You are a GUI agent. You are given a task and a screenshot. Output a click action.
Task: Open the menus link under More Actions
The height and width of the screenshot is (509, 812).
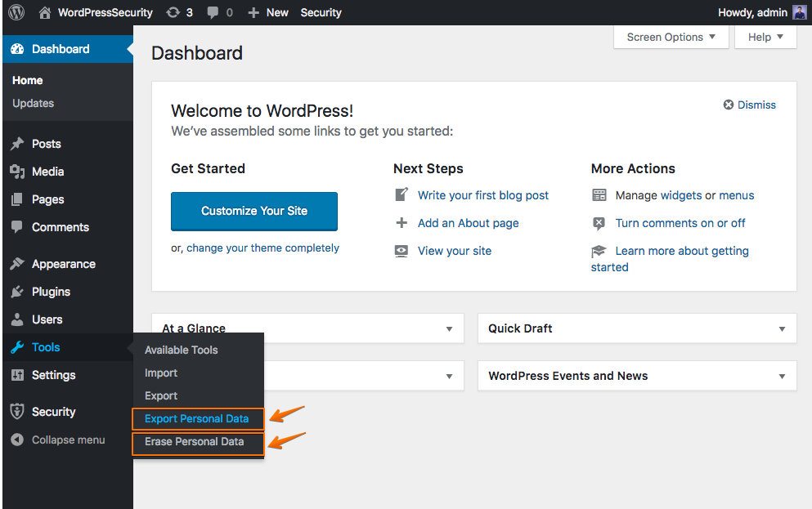pyautogui.click(x=737, y=195)
